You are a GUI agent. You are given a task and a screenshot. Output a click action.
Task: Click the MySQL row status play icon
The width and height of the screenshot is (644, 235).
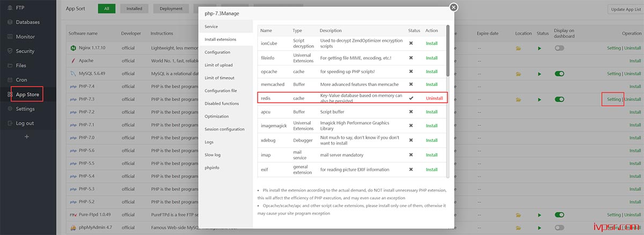click(540, 74)
